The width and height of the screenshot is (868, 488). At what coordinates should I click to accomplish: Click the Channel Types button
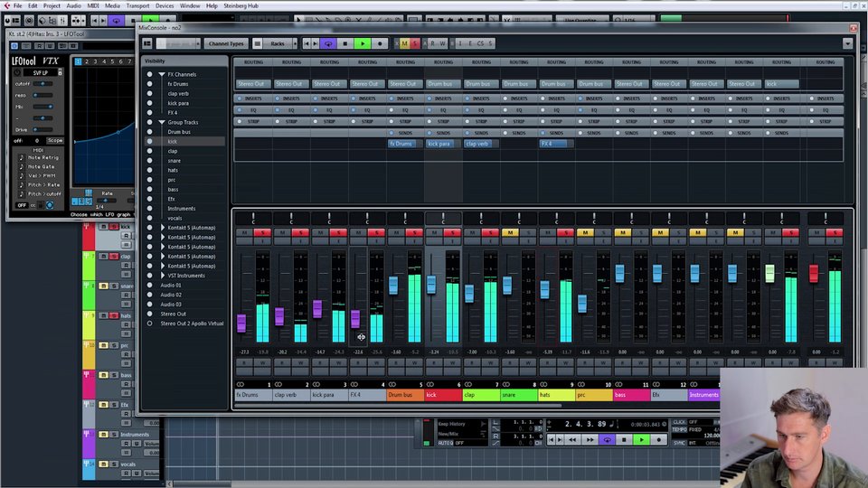tap(226, 43)
